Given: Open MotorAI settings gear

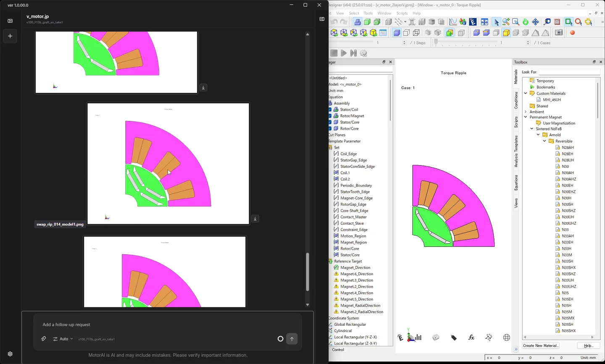Looking at the screenshot, I should [10, 354].
